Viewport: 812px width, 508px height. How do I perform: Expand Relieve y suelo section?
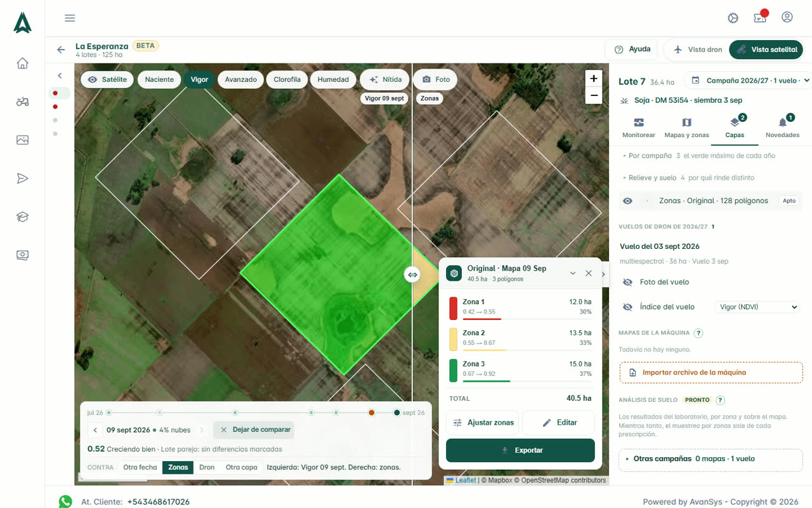coord(689,178)
